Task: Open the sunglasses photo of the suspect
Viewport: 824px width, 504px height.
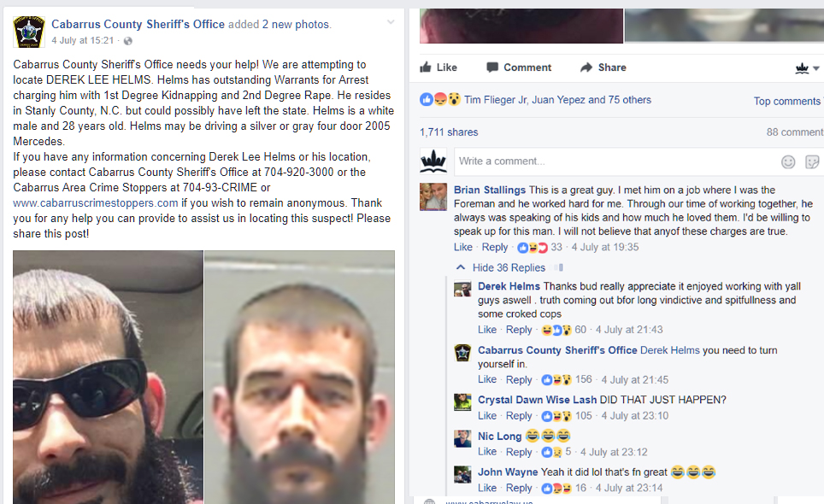Action: 108,377
